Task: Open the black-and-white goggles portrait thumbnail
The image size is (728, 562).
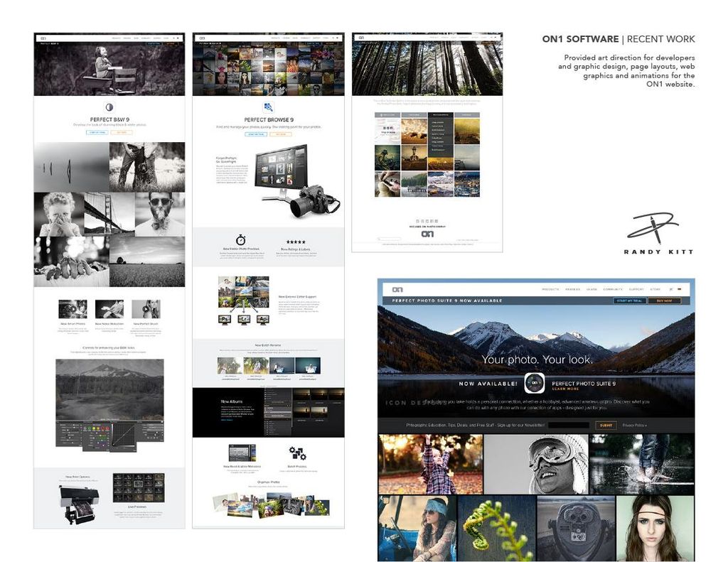Action: [536, 464]
